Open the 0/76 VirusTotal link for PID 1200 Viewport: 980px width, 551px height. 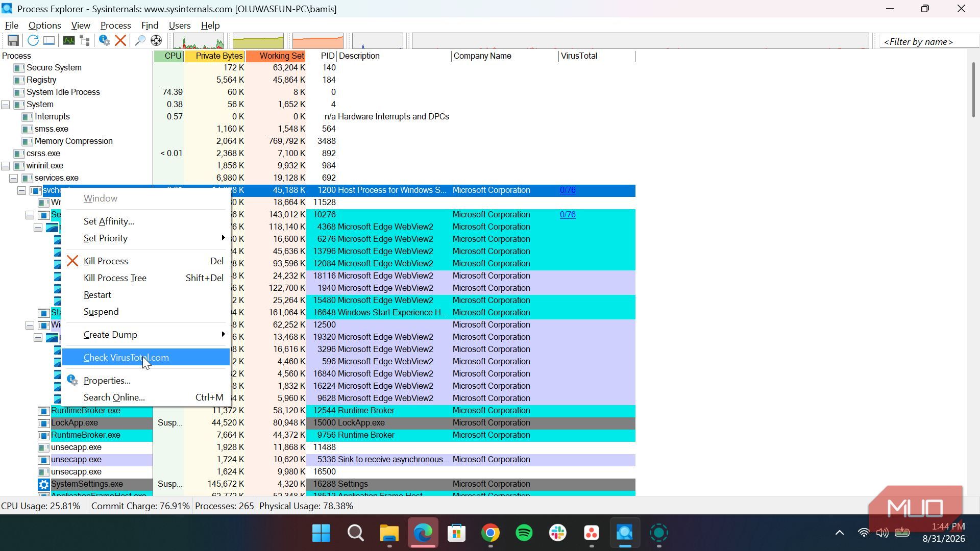[x=568, y=190]
